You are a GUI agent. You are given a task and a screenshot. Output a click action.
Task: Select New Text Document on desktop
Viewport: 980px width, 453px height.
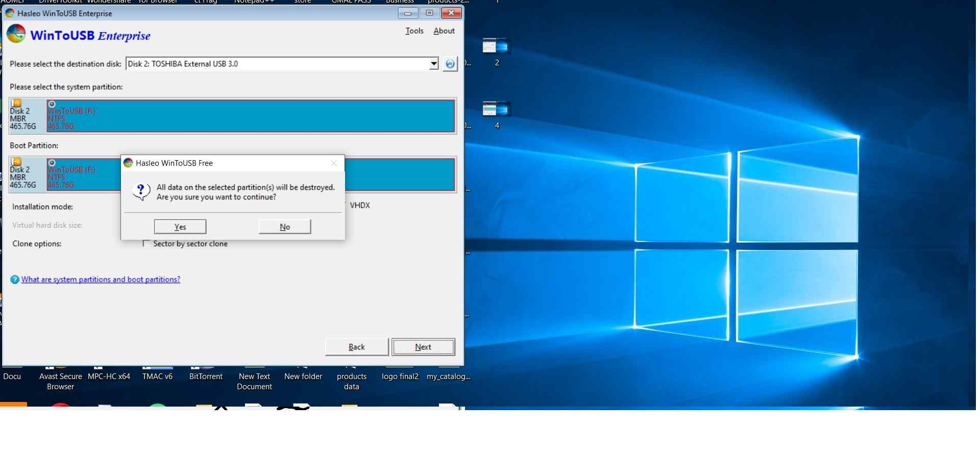click(x=254, y=380)
